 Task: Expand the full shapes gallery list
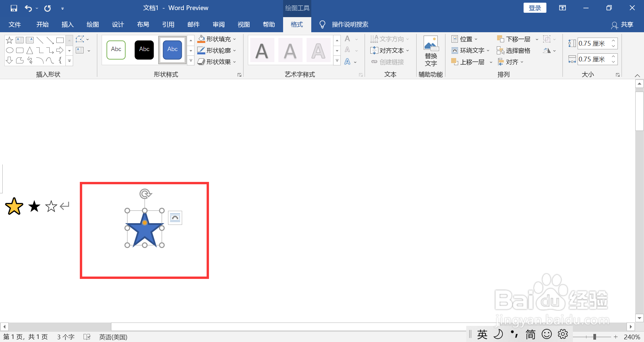point(69,61)
